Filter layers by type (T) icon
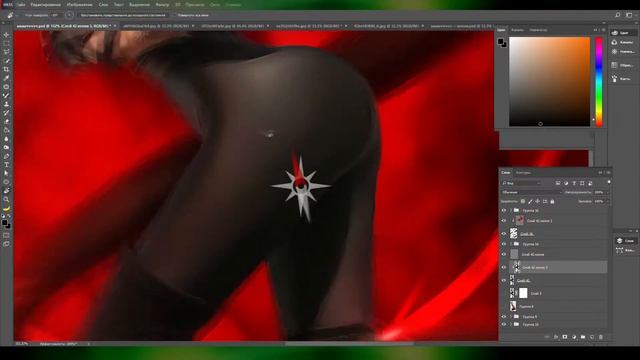Screen dimensions: 640x360 tap(574, 183)
